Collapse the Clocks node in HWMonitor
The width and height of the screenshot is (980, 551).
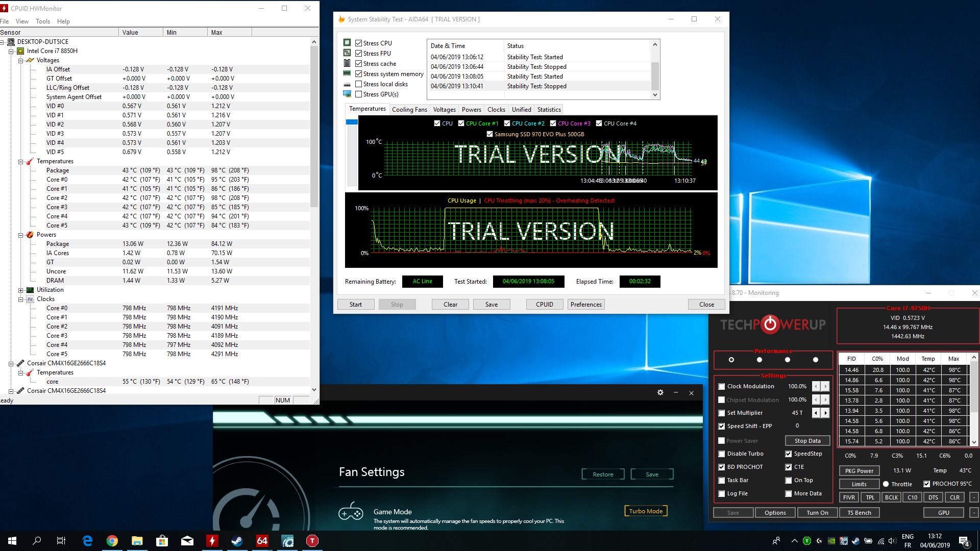pos(21,299)
